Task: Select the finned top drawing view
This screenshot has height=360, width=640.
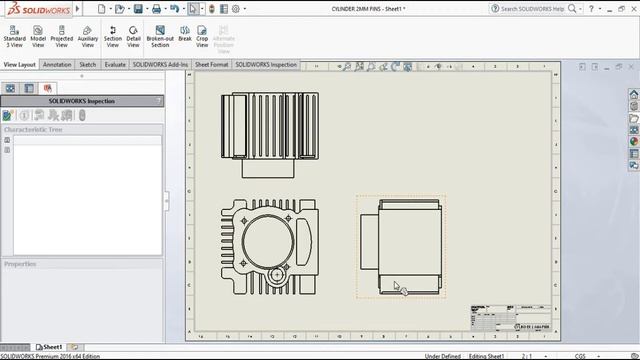Action: click(270, 135)
